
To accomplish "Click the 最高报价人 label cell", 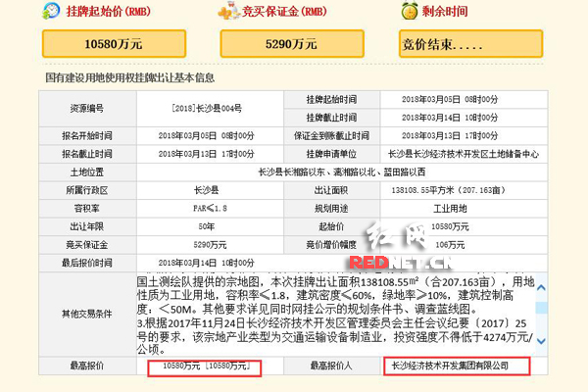I will click(x=332, y=366).
